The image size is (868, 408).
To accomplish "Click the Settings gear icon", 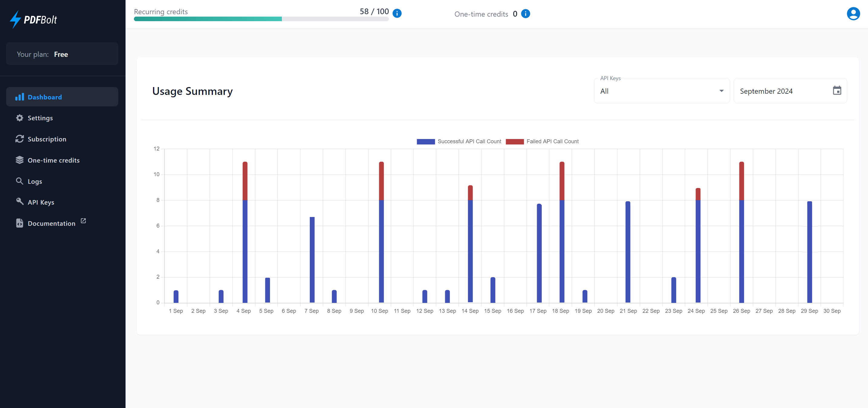I will (20, 118).
